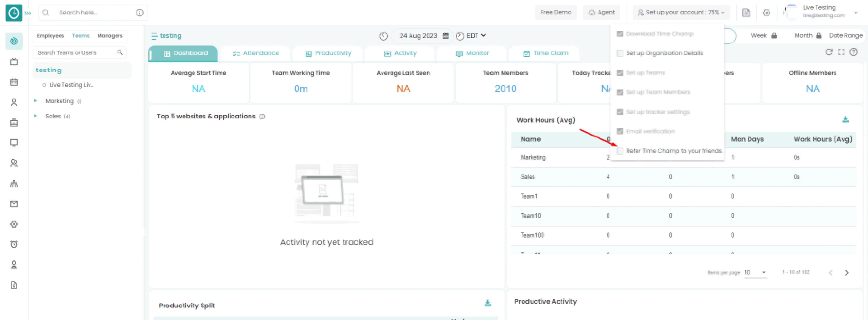
Task: Click the search magnifier in Teams search
Action: point(120,52)
